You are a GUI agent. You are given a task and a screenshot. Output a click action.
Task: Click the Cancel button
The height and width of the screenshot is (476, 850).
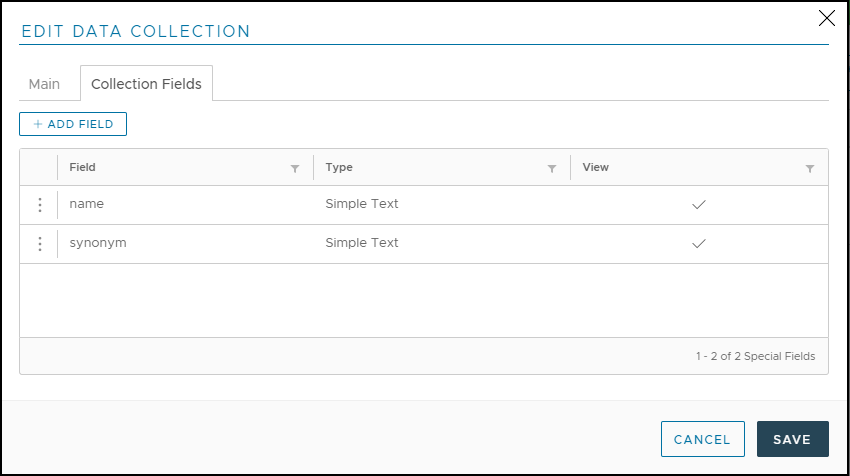coord(703,439)
